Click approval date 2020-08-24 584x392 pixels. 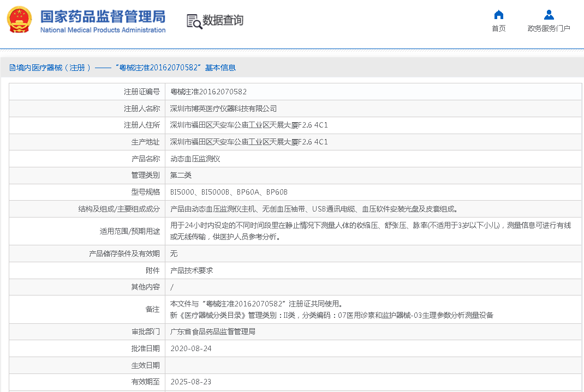point(190,348)
